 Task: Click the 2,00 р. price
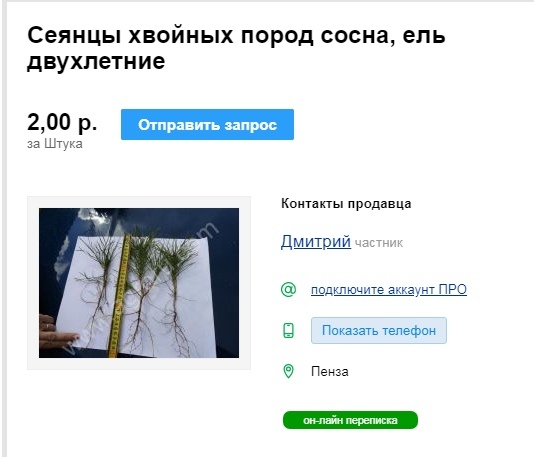[62, 122]
